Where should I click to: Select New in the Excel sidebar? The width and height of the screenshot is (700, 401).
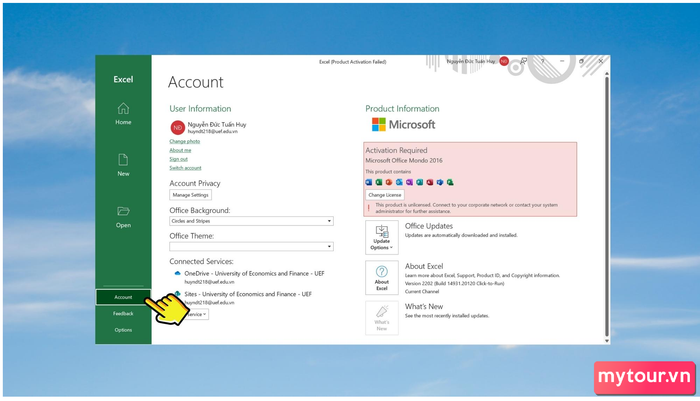123,165
